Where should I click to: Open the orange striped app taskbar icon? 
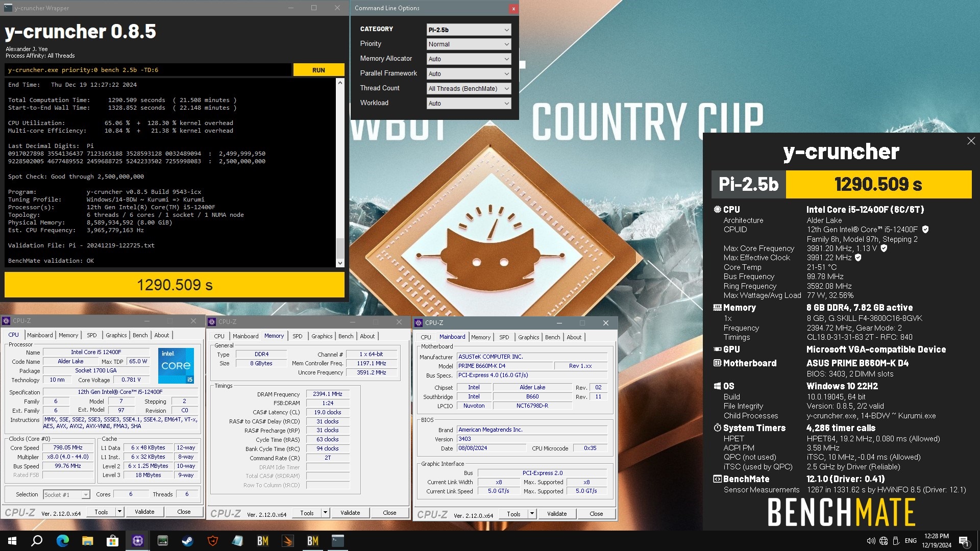(x=287, y=541)
